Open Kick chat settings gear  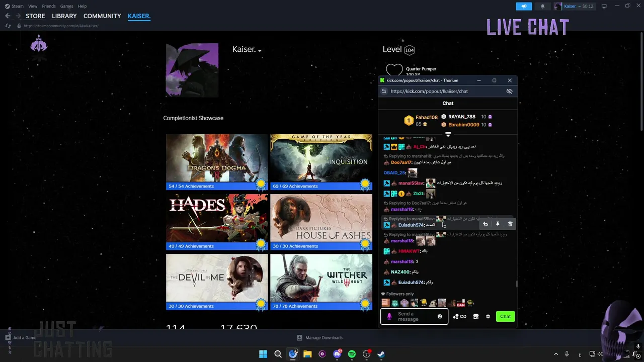[x=488, y=317]
